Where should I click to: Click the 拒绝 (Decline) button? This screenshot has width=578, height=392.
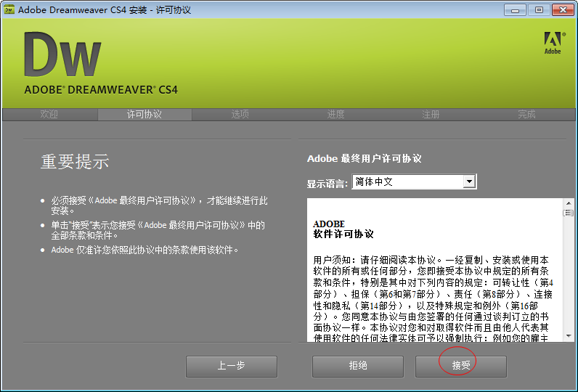[x=357, y=366]
